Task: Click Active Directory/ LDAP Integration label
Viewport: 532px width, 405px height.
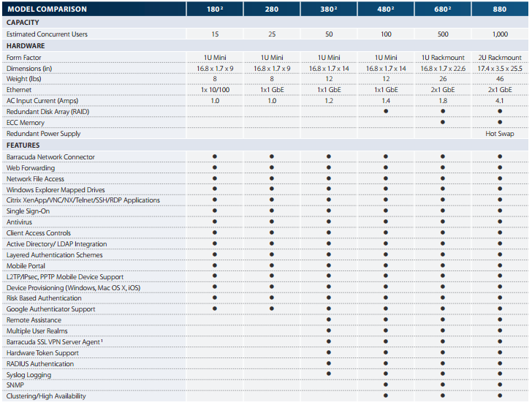Action: 57,244
